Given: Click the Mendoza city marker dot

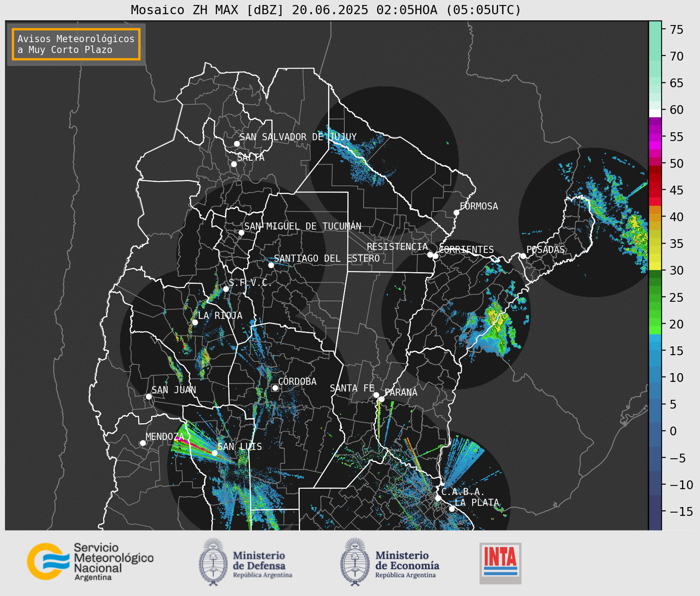Looking at the screenshot, I should click(143, 443).
